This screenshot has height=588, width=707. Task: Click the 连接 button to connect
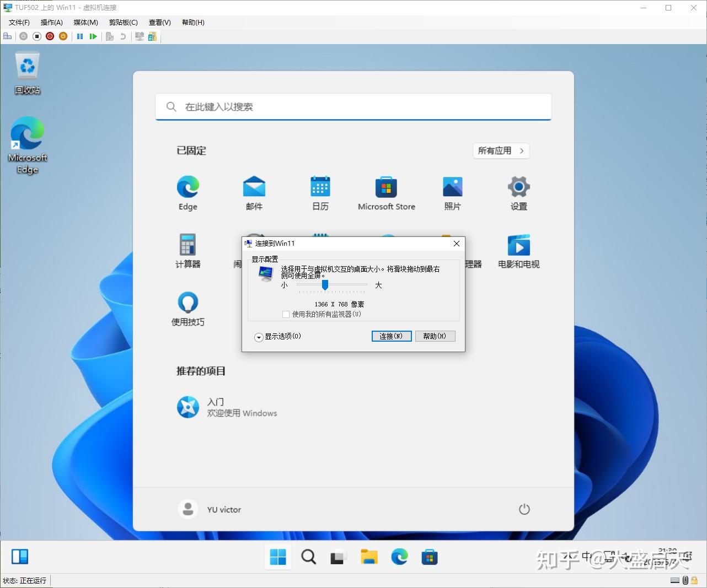[392, 336]
